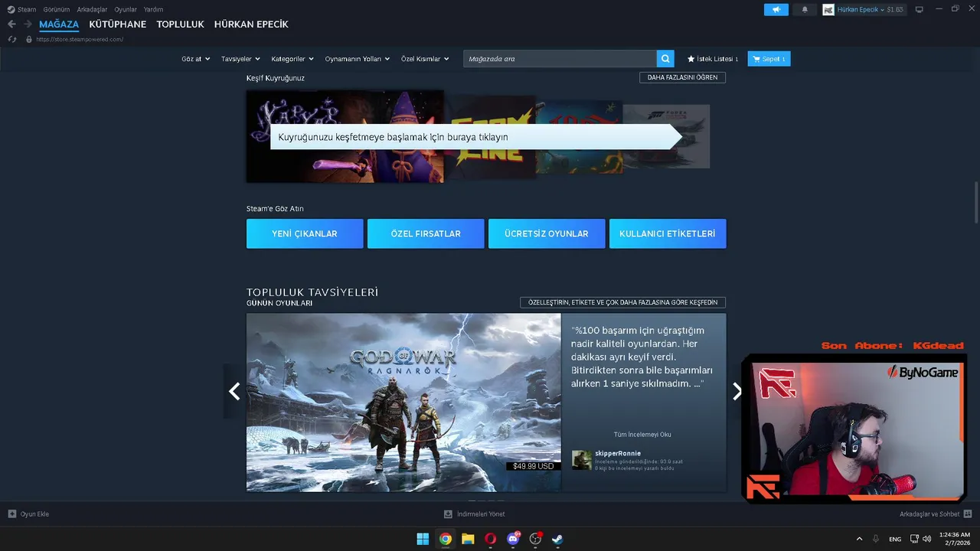This screenshot has width=980, height=551.
Task: Click Tüm İncelemeyi Oku link
Action: [x=642, y=435]
